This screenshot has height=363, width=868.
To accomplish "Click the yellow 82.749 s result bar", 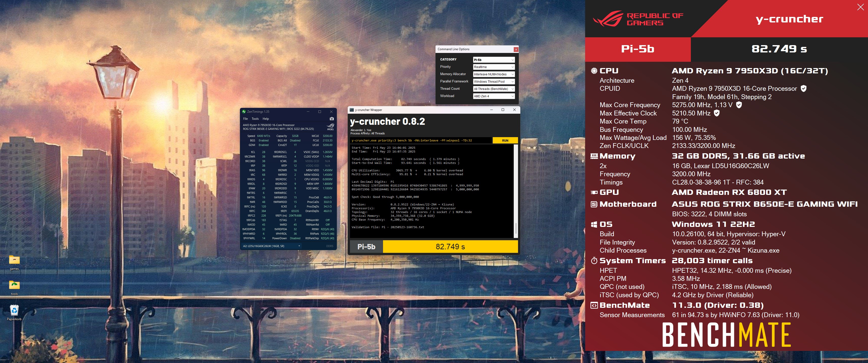I will [450, 247].
